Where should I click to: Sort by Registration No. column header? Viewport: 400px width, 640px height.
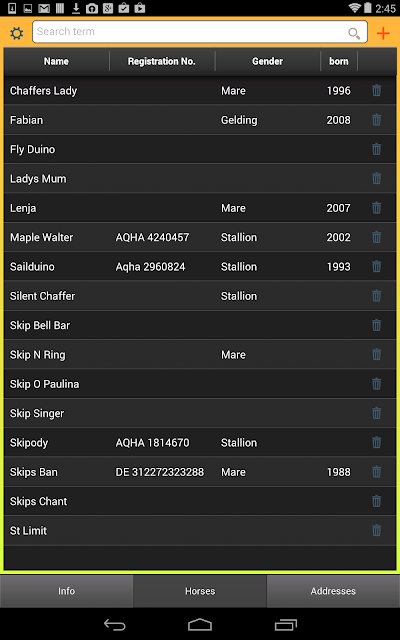point(162,61)
